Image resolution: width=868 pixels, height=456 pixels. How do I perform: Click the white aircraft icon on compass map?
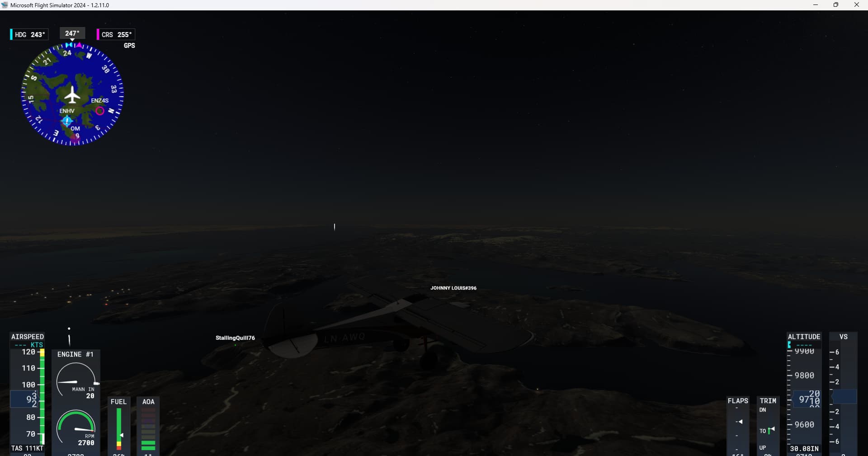point(72,94)
